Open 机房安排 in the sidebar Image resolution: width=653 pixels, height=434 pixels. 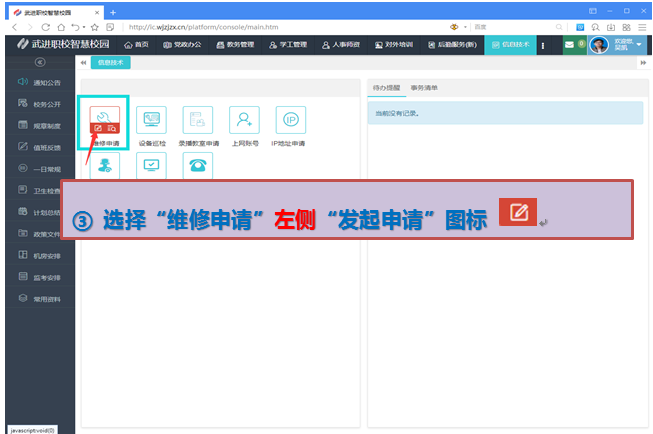pyautogui.click(x=40, y=256)
